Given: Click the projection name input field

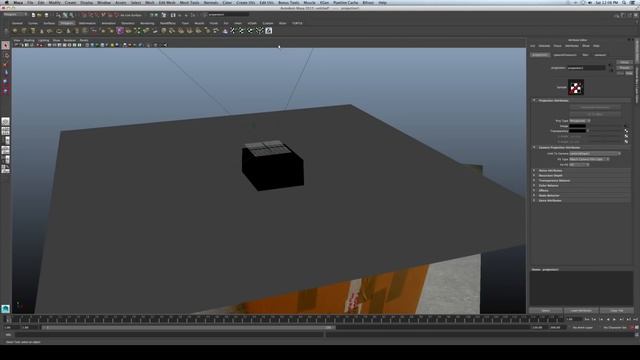Looking at the screenshot, I should tap(587, 68).
